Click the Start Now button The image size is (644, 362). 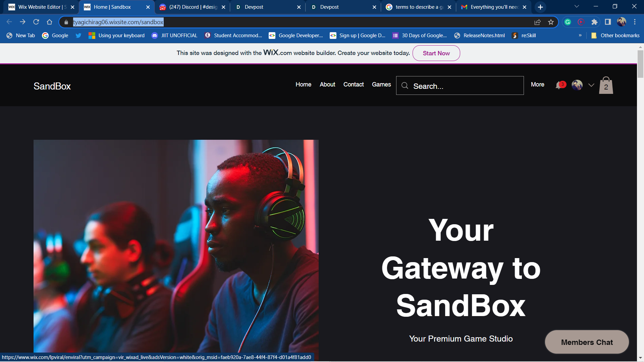coord(436,53)
